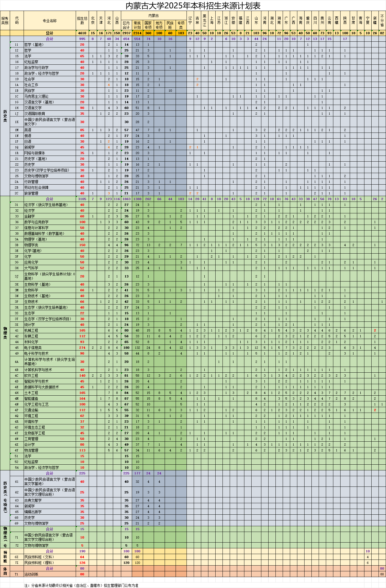This screenshot has width=386, height=588.
Task: Click the 统计学 major cell
Action: pyautogui.click(x=50, y=325)
